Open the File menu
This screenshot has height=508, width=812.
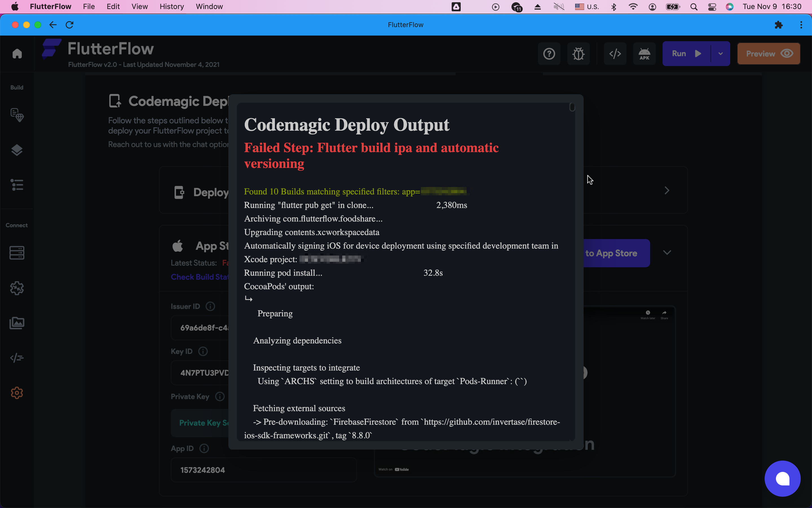click(89, 7)
